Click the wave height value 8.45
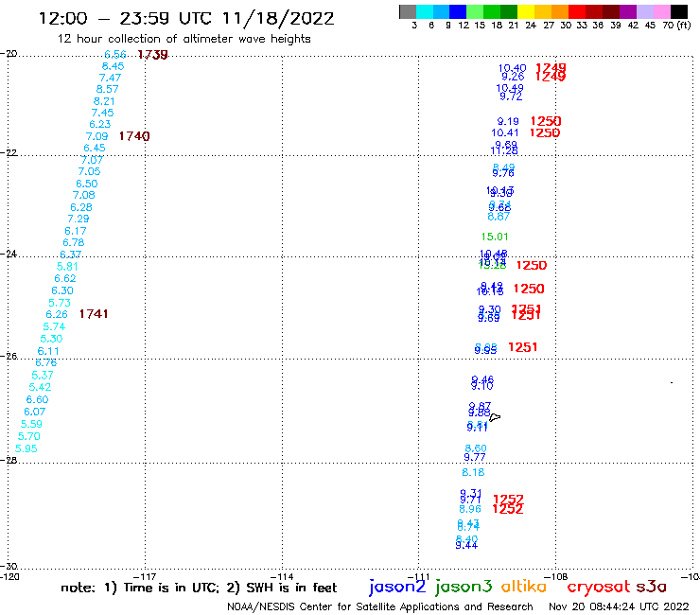 click(113, 66)
